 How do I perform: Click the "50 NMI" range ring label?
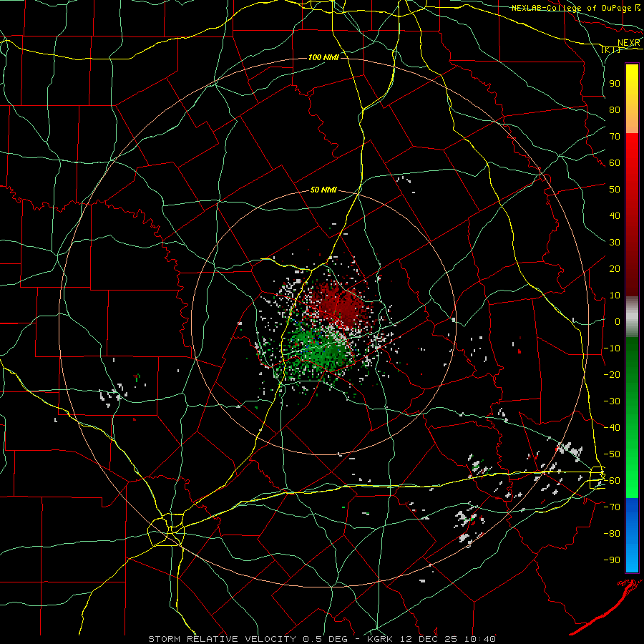point(323,190)
